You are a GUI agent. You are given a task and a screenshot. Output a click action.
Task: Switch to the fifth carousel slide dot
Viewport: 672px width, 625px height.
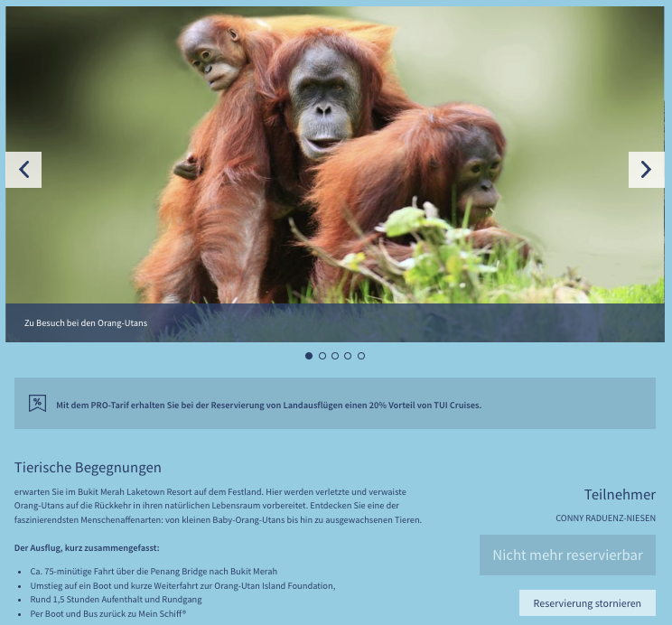coord(361,356)
